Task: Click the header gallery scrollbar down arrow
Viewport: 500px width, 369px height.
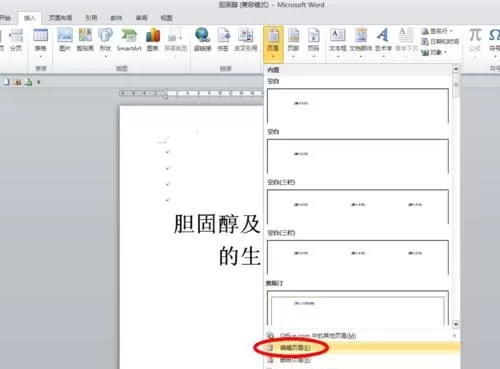Action: click(456, 324)
